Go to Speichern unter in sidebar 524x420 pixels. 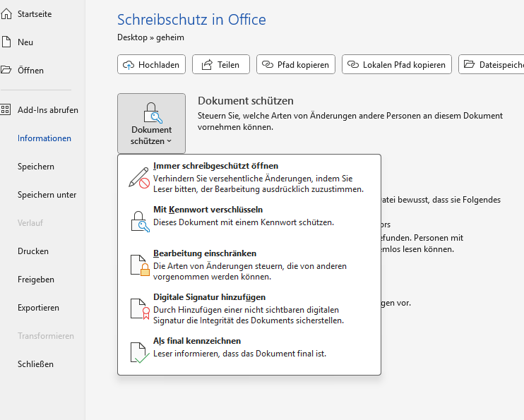pyautogui.click(x=47, y=195)
